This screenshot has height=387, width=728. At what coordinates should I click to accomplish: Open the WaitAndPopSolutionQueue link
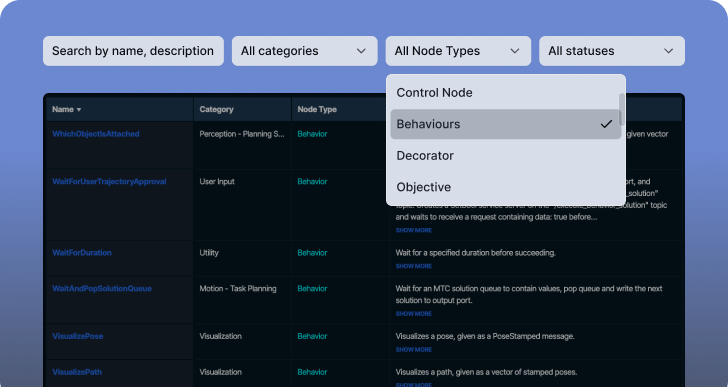pos(102,289)
